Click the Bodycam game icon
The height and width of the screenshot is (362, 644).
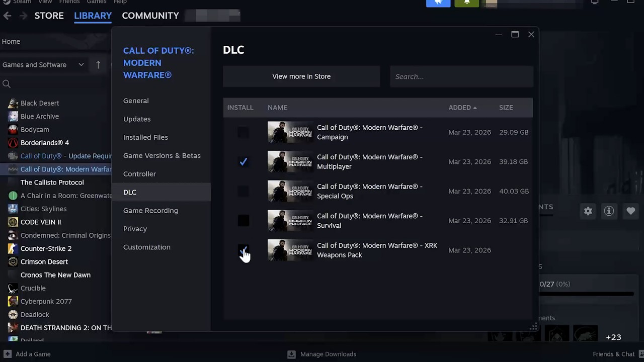pos(13,129)
